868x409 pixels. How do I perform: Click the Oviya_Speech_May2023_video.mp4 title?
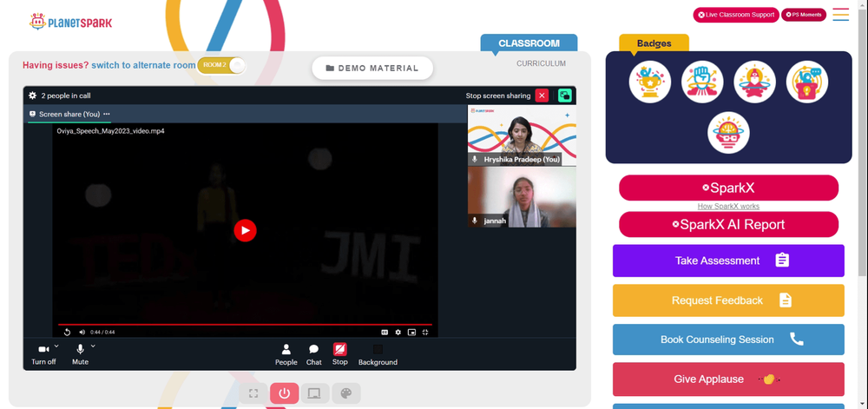coord(111,131)
